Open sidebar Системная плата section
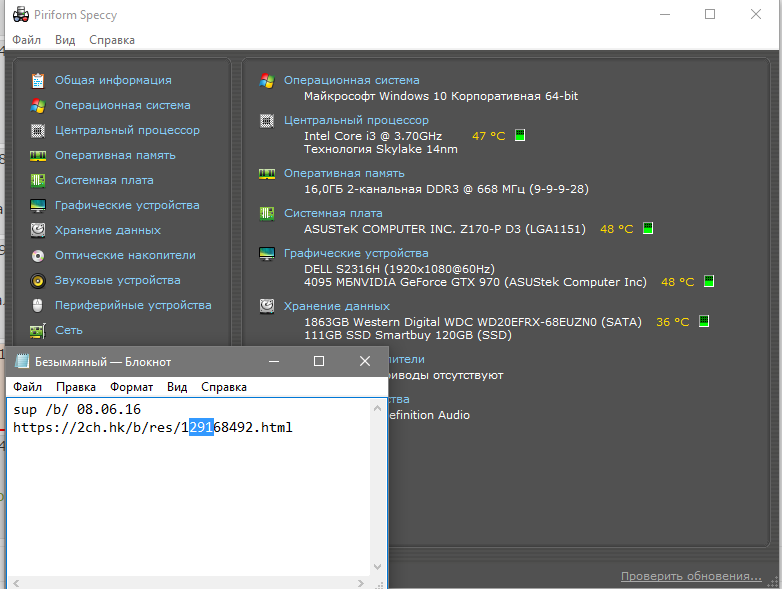Viewport: 782px width, 589px height. click(104, 180)
